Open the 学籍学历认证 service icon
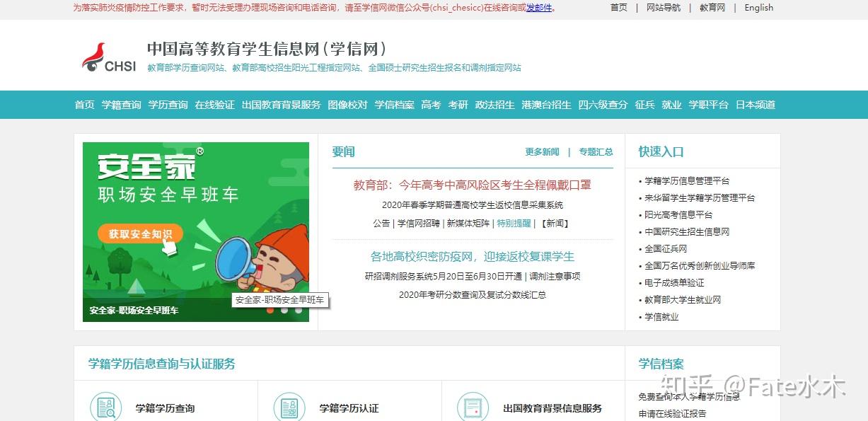This screenshot has width=868, height=421. click(x=289, y=408)
